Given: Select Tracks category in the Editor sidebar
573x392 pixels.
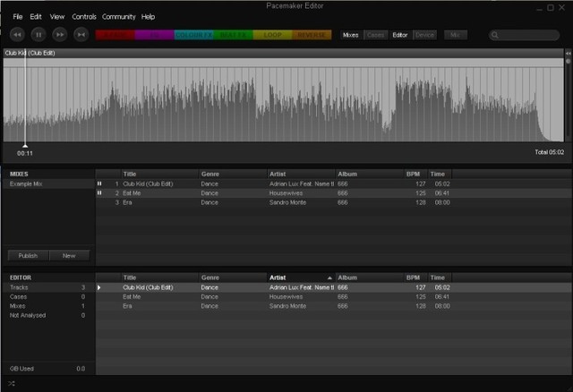Looking at the screenshot, I should click(x=48, y=287).
